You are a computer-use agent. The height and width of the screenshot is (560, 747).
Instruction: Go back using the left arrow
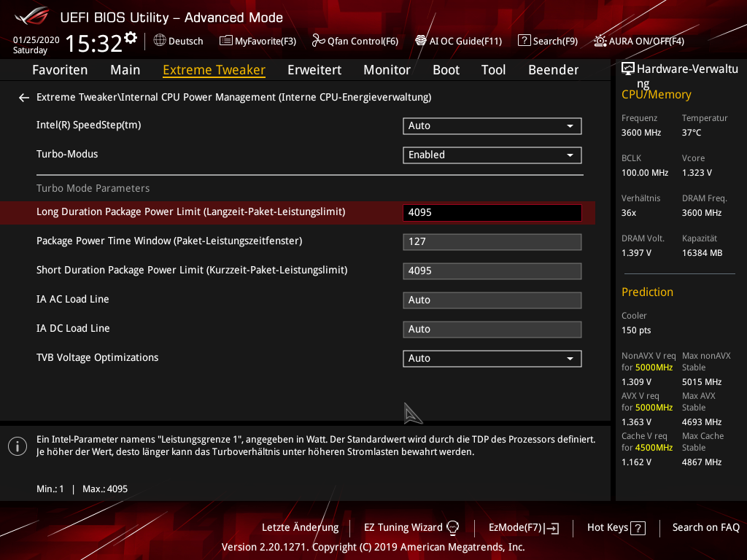pos(24,98)
